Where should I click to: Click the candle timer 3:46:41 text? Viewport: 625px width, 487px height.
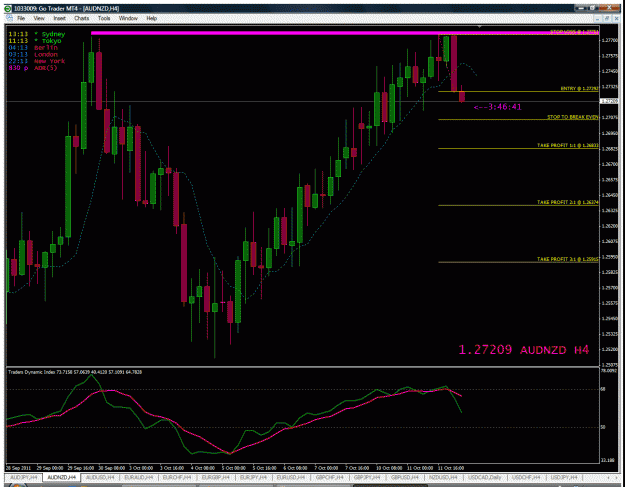tap(497, 107)
